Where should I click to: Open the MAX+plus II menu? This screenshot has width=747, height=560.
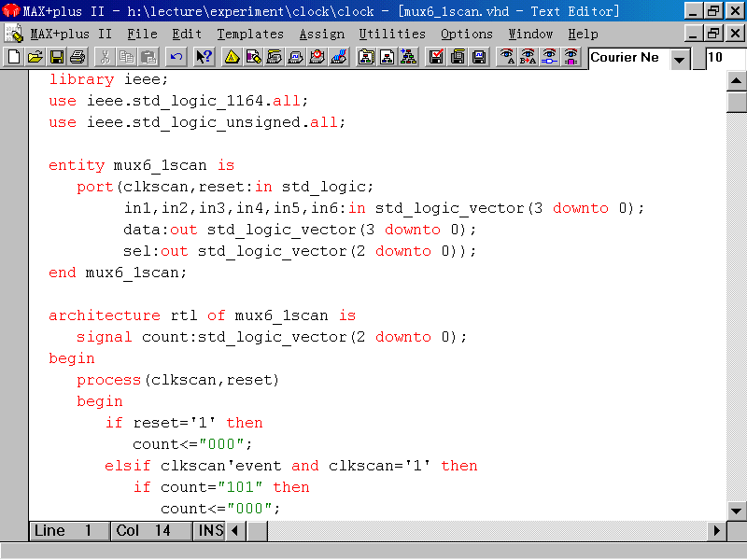click(71, 35)
